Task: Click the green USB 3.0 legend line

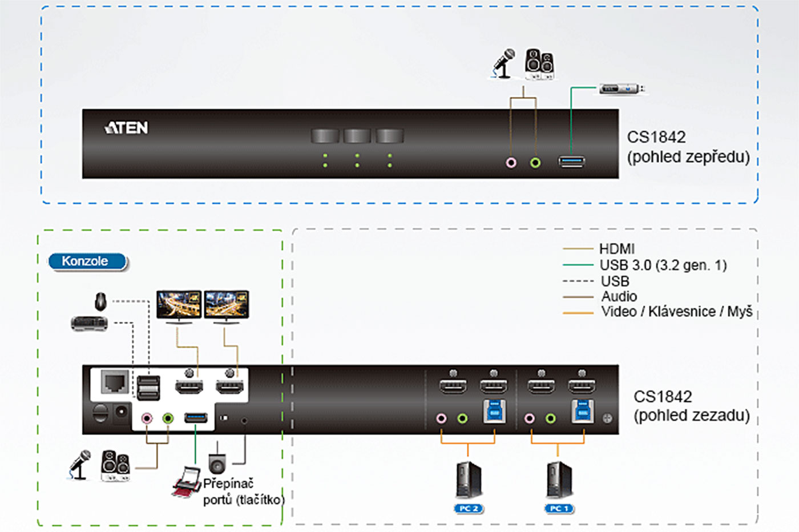Action: [x=578, y=265]
